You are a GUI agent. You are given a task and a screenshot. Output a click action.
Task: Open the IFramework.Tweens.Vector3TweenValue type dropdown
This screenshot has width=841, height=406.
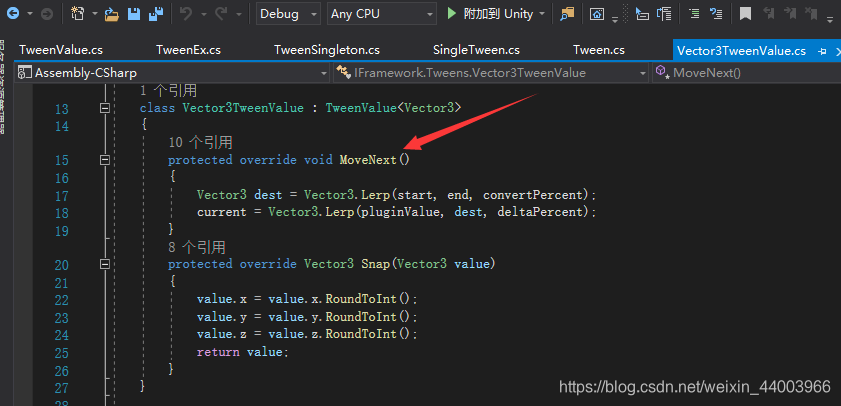tap(491, 73)
